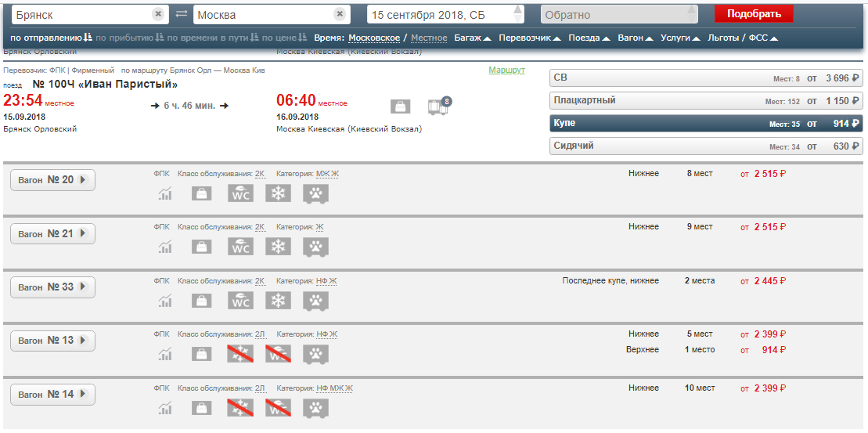The image size is (868, 433).
Task: Switch time display to Московское
Action: [374, 38]
